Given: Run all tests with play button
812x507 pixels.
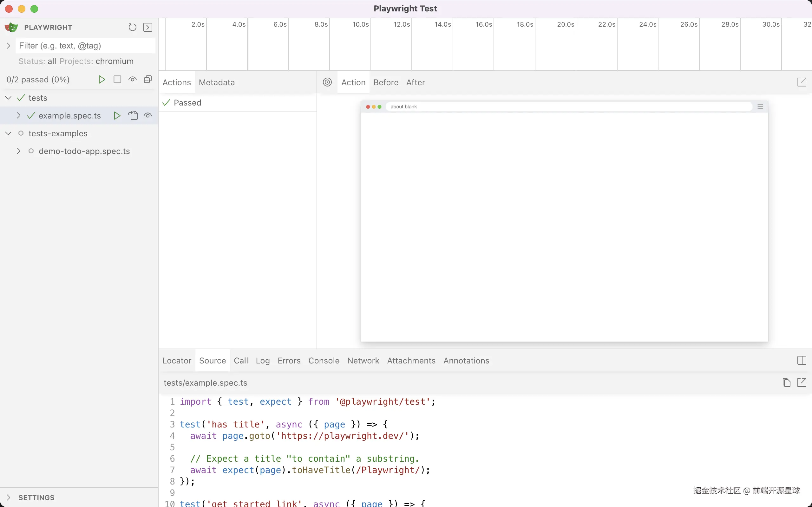Looking at the screenshot, I should (102, 80).
